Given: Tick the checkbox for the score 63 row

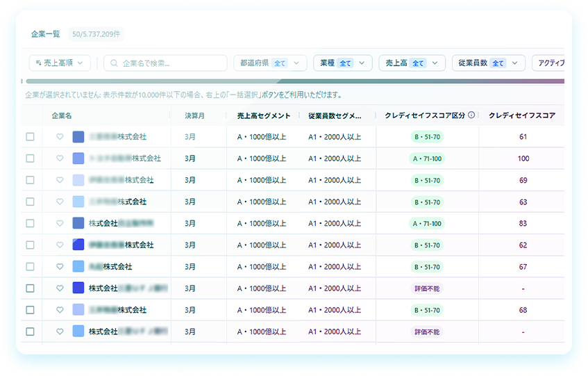Looking at the screenshot, I should click(x=30, y=202).
